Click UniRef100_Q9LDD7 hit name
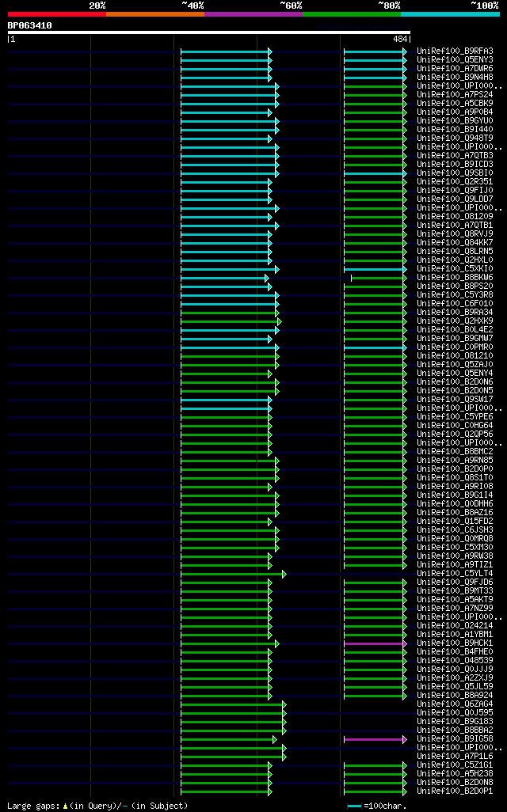Viewport: 507px width, 812px height. point(456,199)
